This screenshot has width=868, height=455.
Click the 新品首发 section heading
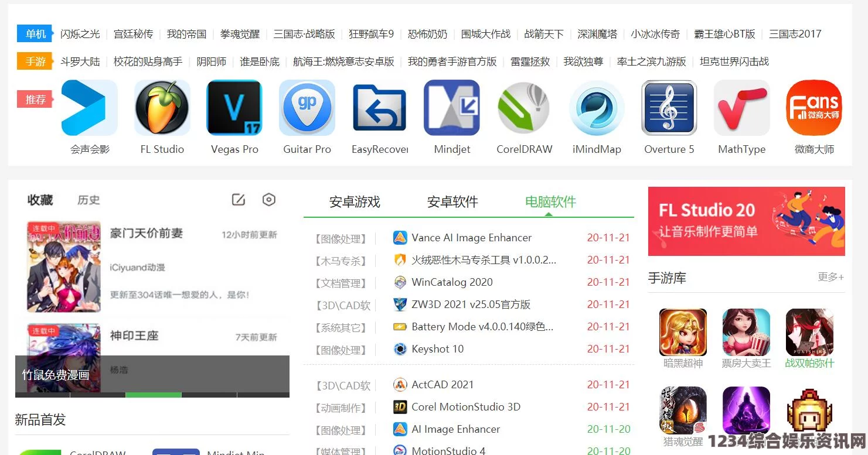[40, 420]
